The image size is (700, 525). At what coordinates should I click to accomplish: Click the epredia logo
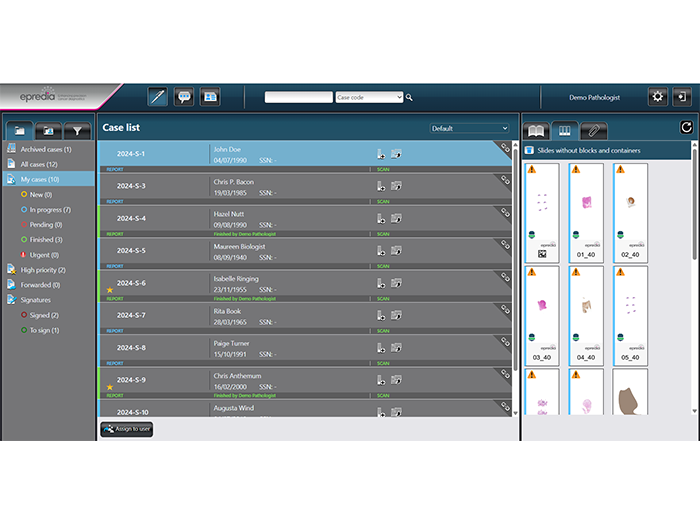[x=51, y=96]
